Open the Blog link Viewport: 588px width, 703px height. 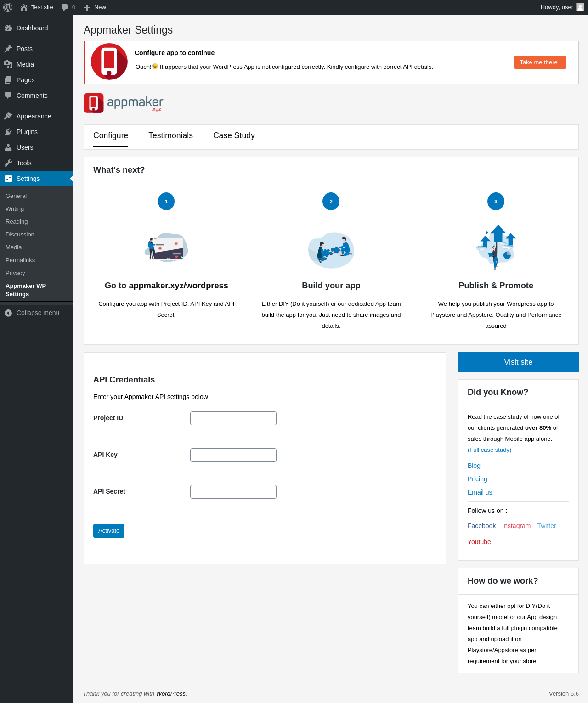pos(474,466)
